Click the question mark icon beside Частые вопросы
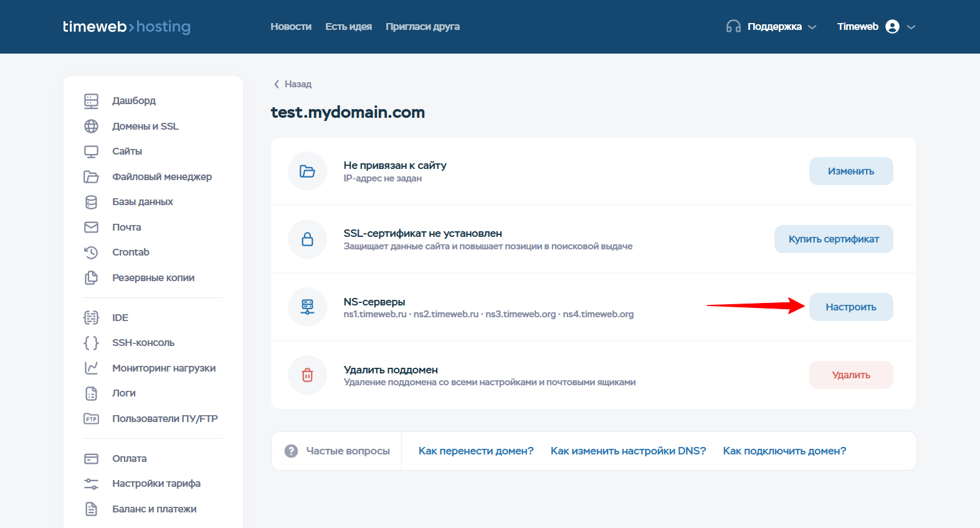This screenshot has width=980, height=528. click(x=291, y=451)
